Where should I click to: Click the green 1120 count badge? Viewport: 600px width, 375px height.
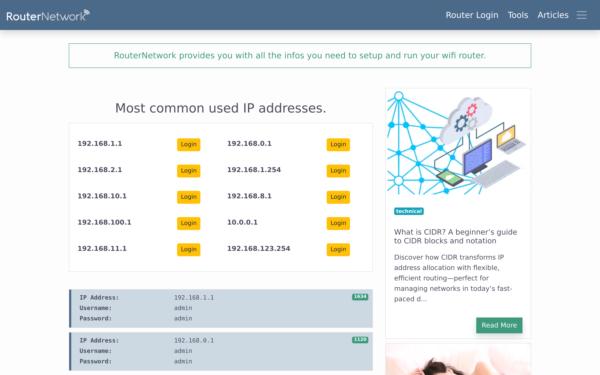360,340
